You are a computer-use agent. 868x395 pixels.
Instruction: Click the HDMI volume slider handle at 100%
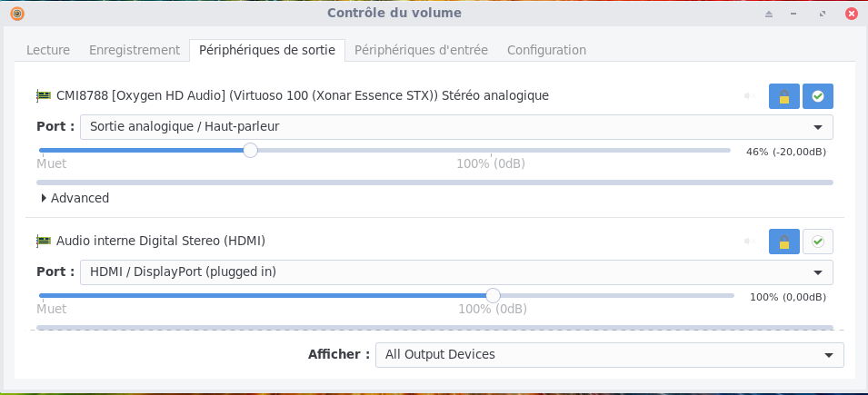pyautogui.click(x=493, y=295)
